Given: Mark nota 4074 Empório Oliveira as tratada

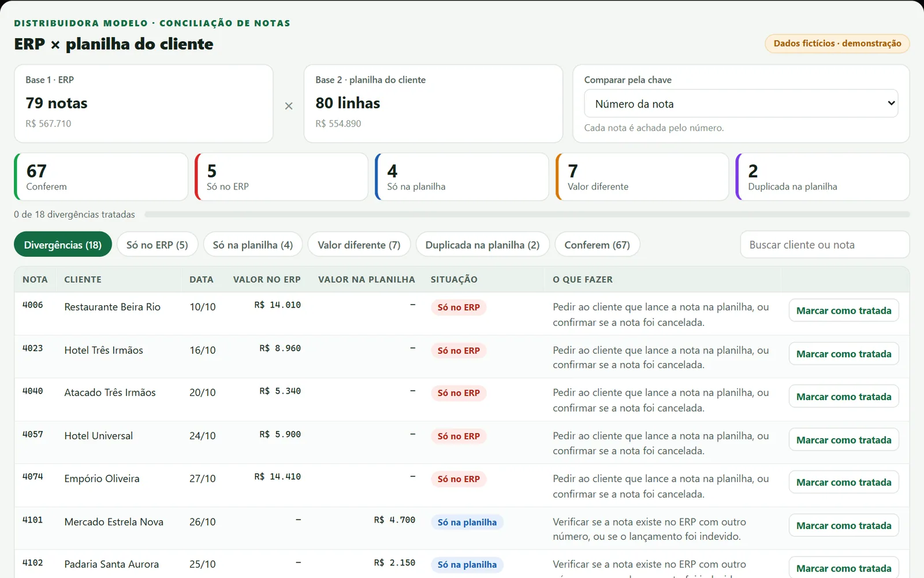Looking at the screenshot, I should (x=844, y=482).
